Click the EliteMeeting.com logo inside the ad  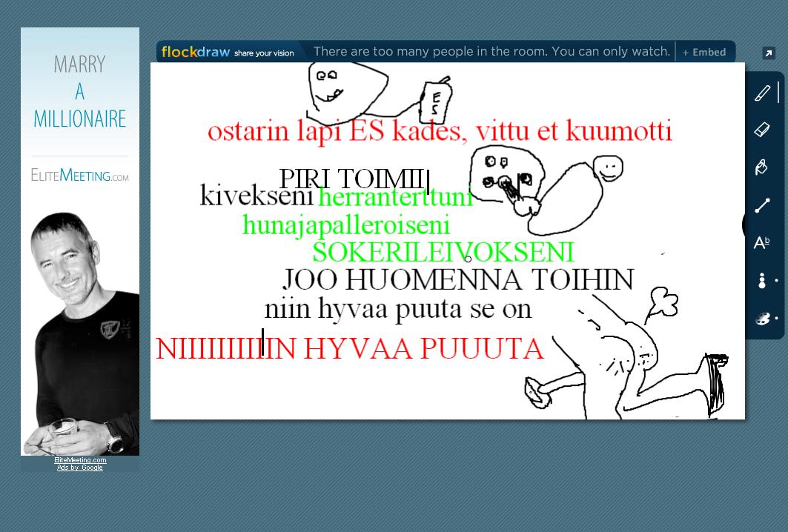[x=80, y=175]
